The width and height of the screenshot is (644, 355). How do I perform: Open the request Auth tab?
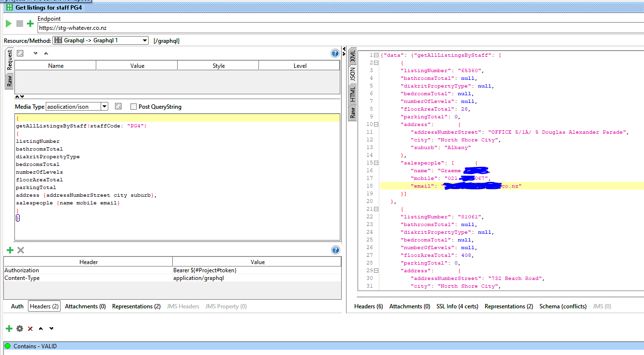(x=17, y=306)
